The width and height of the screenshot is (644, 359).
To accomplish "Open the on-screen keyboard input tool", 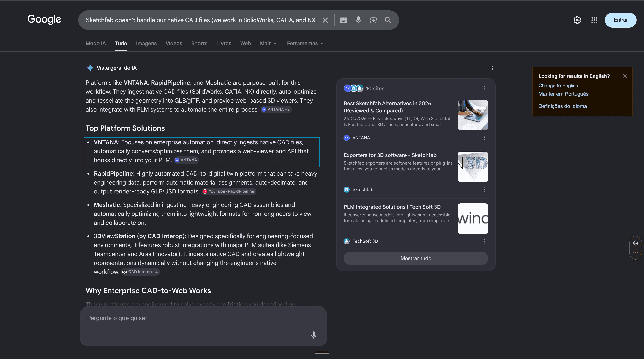I will pyautogui.click(x=344, y=20).
